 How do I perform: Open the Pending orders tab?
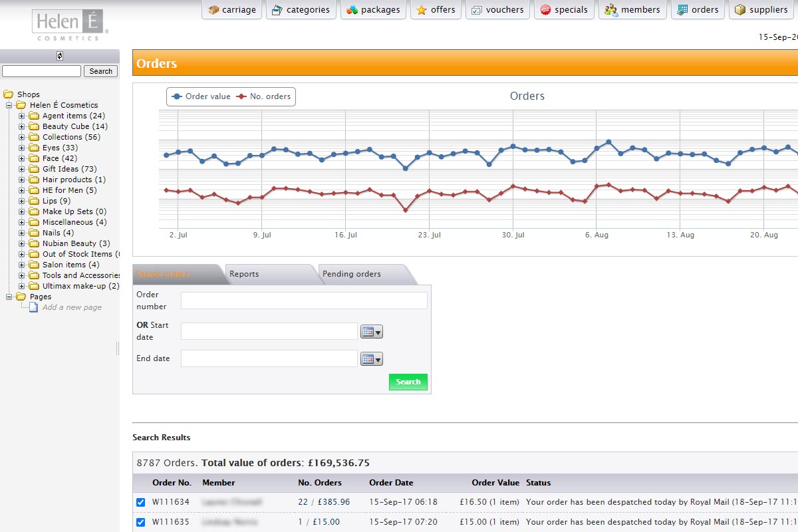351,274
